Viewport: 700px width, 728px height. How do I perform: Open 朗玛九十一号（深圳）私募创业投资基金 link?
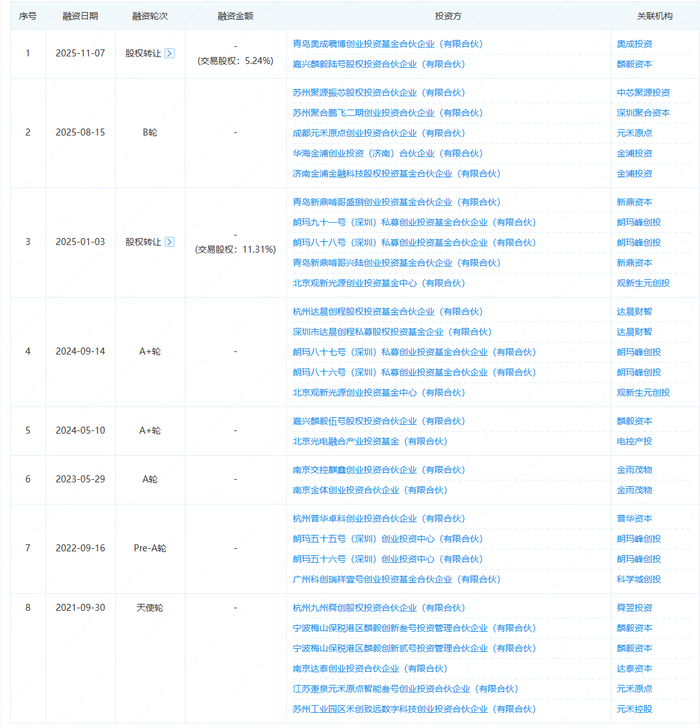point(414,222)
